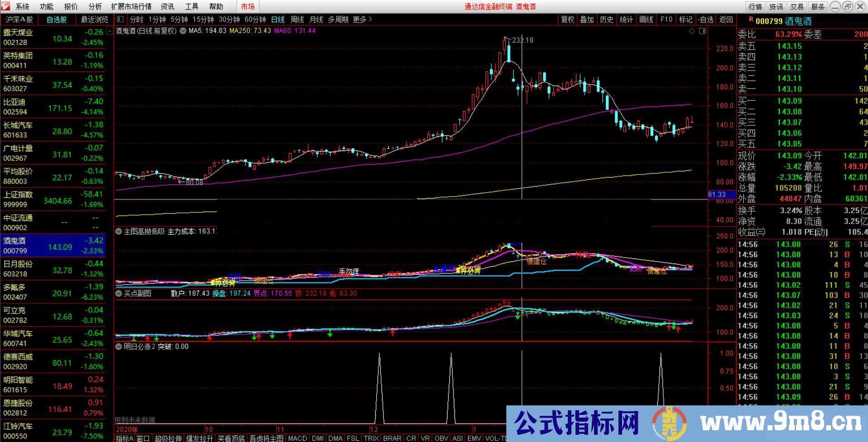
Task: Open the 帮助 menu
Action: click(216, 6)
